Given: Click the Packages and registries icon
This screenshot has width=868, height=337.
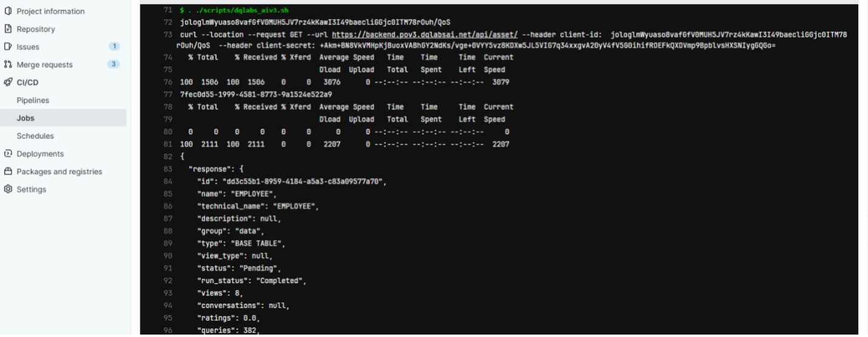Looking at the screenshot, I should coord(8,172).
